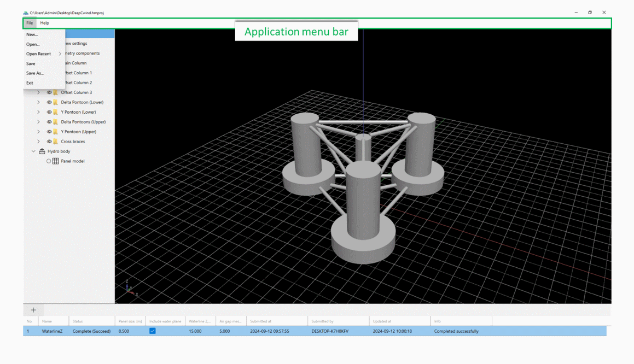
Task: Click the app icon in title bar
Action: (x=26, y=13)
